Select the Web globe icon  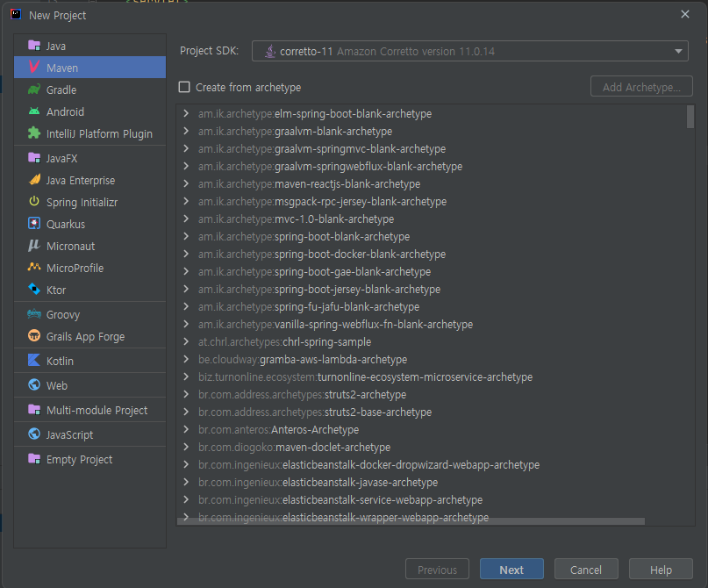34,384
